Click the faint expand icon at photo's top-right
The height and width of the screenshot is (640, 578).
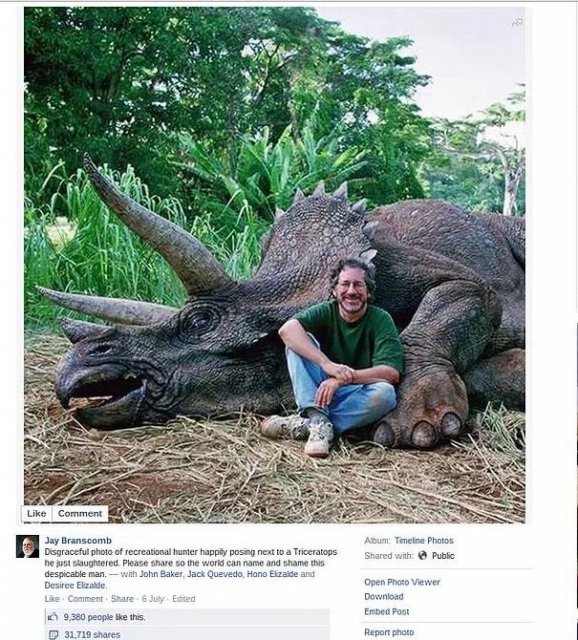tap(517, 23)
